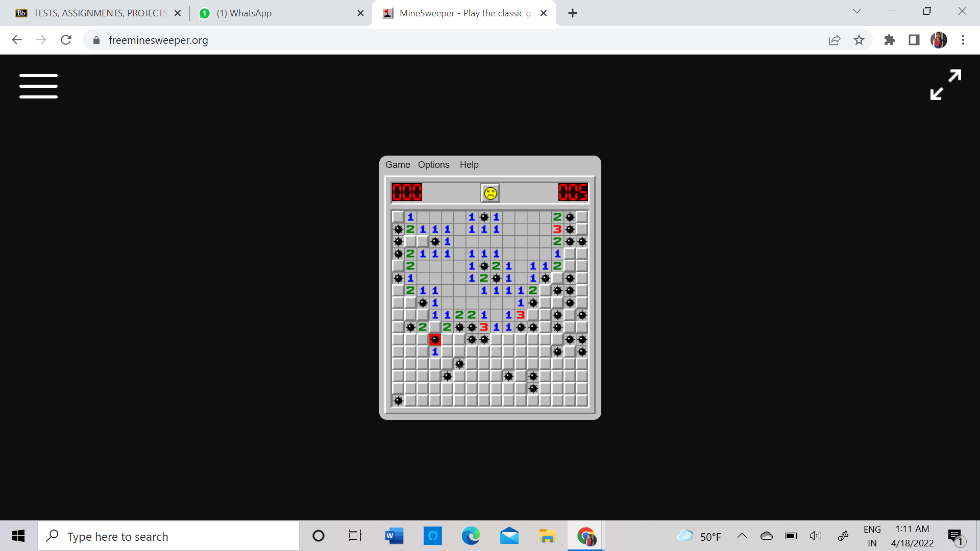Open Microsoft Word from the taskbar
980x551 pixels.
pyautogui.click(x=394, y=536)
